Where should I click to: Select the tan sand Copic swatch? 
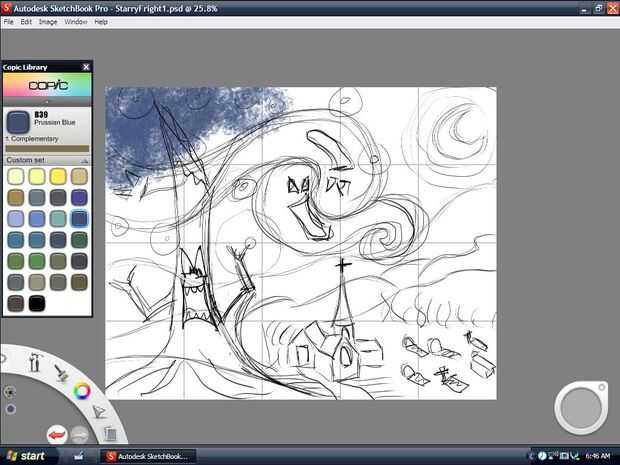[79, 176]
